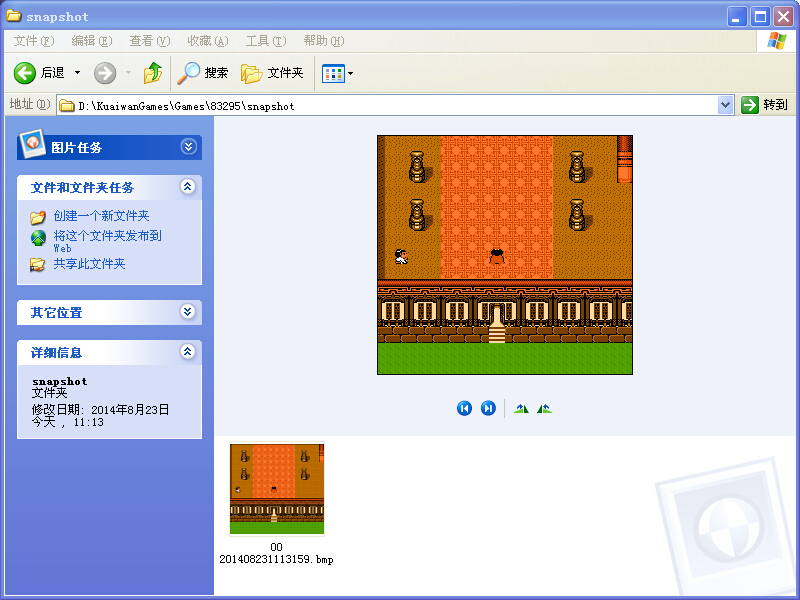Toggle the Folders (文件夹) pane

[x=272, y=73]
